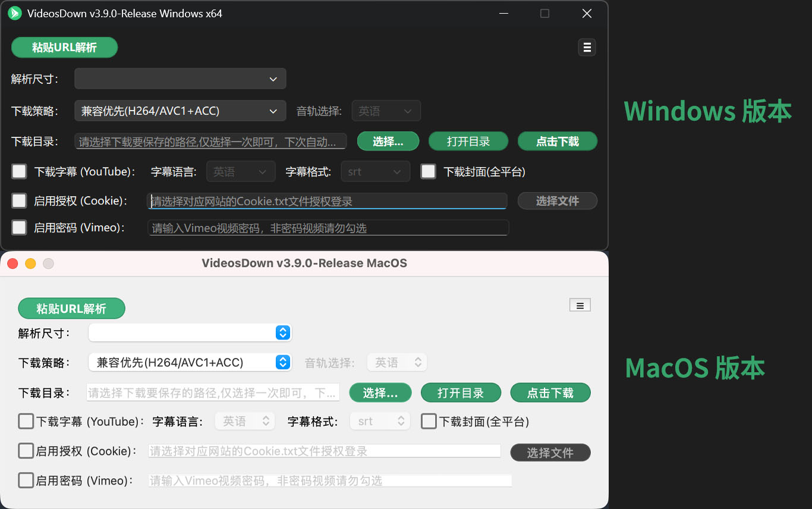Click the VideosDown logo in the title bar

point(14,13)
